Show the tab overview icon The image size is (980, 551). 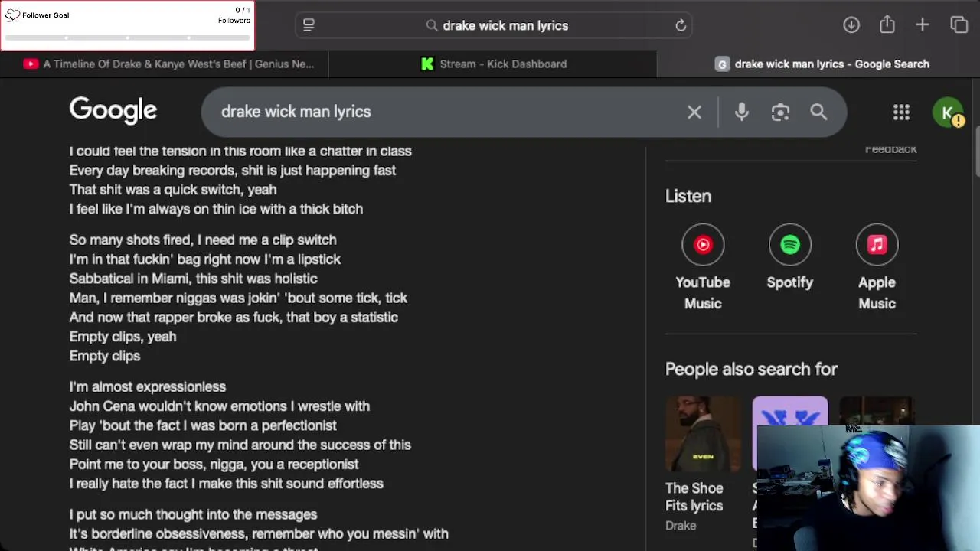click(959, 25)
